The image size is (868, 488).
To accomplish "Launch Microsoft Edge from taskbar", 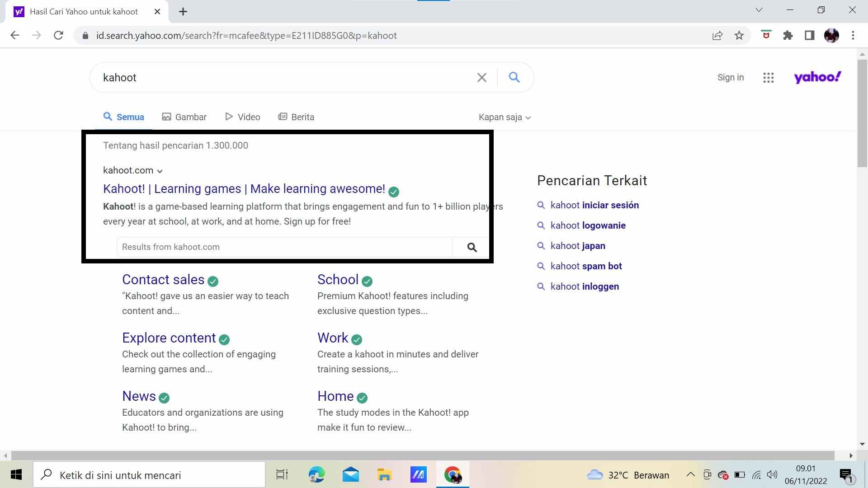I will pos(316,475).
